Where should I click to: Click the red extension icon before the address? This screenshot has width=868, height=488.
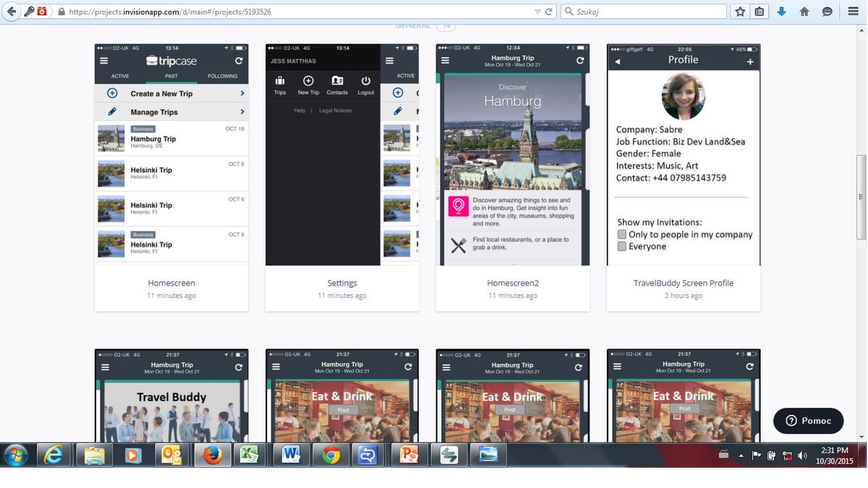(42, 12)
